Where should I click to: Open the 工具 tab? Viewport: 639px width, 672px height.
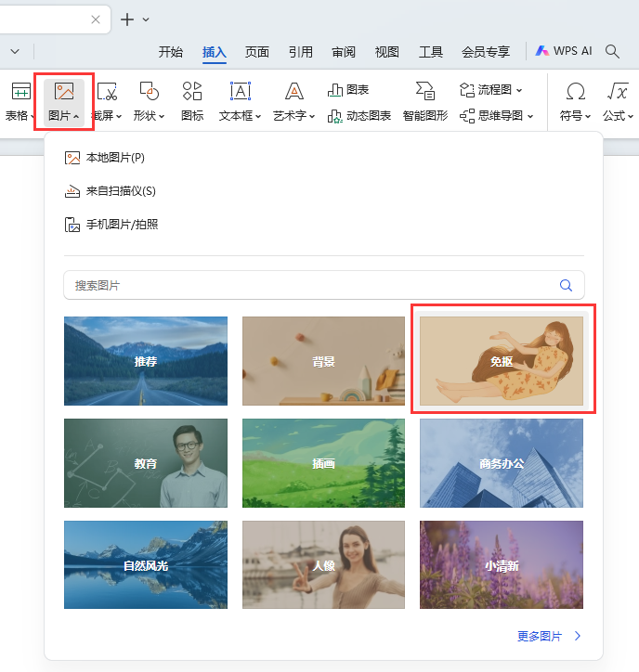(431, 52)
